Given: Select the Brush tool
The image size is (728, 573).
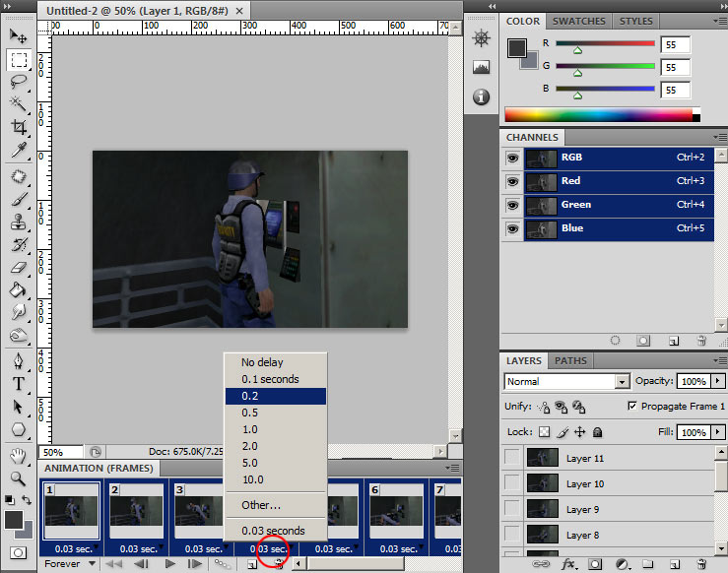Looking at the screenshot, I should pos(19,200).
